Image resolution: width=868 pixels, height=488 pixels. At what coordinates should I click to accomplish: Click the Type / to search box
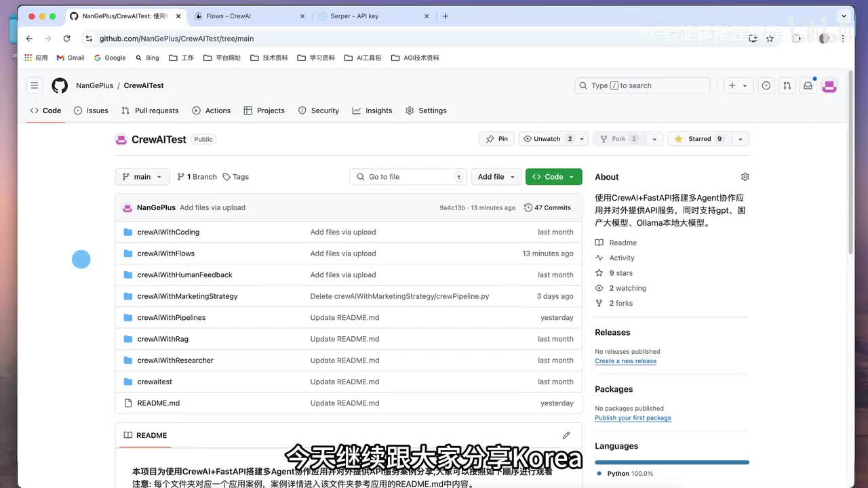642,85
